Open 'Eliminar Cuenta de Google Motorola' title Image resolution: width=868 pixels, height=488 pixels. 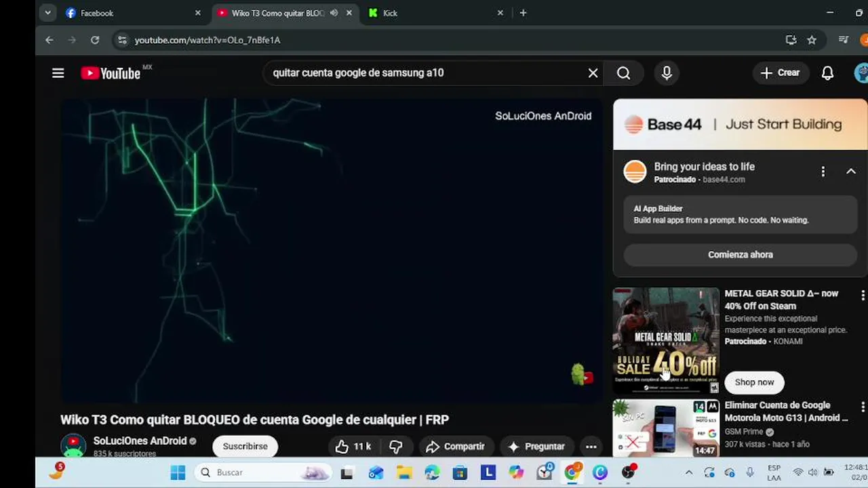click(786, 411)
